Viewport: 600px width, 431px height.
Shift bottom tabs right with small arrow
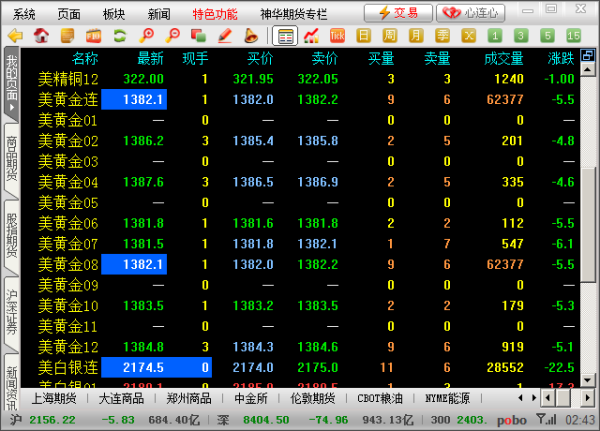pyautogui.click(x=534, y=398)
